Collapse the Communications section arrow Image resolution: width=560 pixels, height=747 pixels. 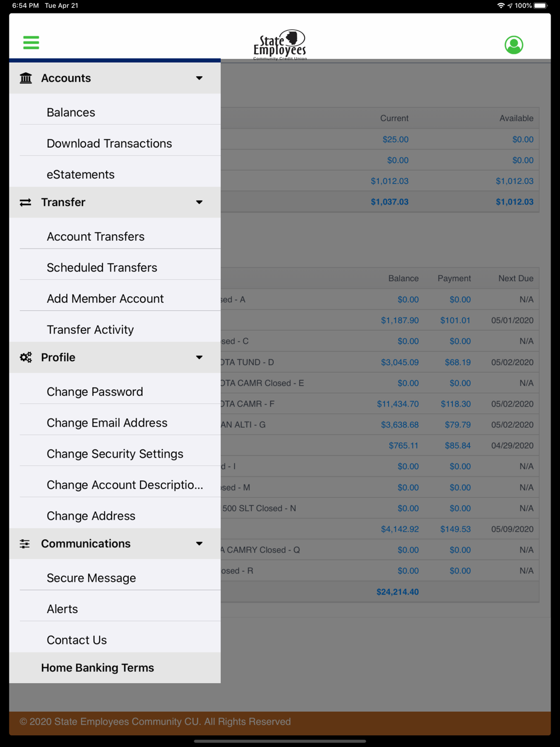199,544
